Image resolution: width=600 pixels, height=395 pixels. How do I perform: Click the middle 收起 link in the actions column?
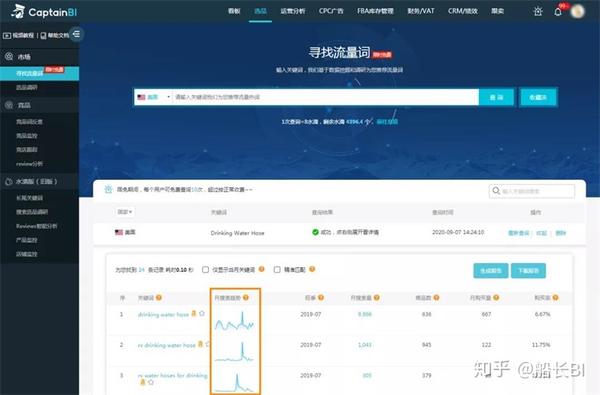[x=541, y=233]
